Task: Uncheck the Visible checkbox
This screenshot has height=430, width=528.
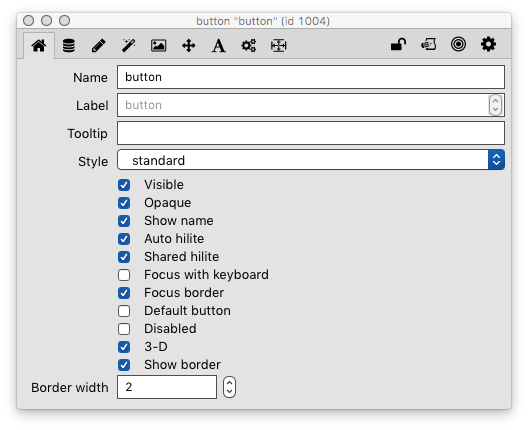Action: 124,185
